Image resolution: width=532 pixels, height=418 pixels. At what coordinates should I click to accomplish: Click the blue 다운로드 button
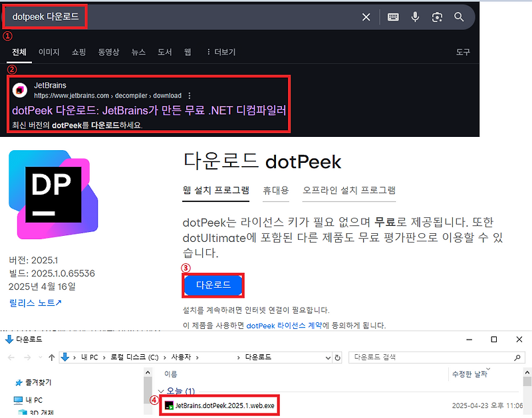coord(213,284)
